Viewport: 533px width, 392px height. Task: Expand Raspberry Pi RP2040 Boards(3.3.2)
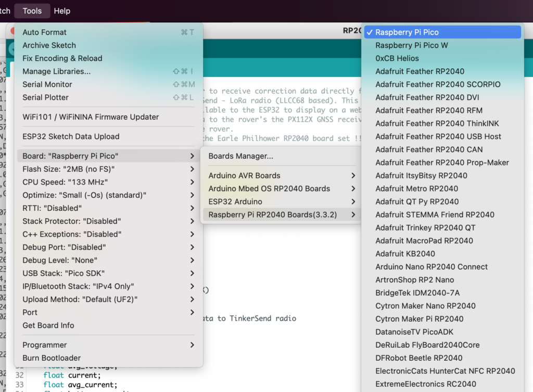[x=282, y=214]
